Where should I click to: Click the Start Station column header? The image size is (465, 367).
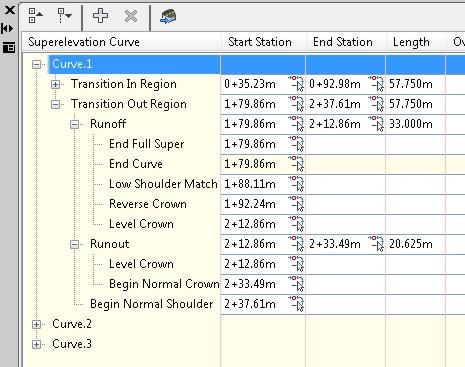pos(263,42)
